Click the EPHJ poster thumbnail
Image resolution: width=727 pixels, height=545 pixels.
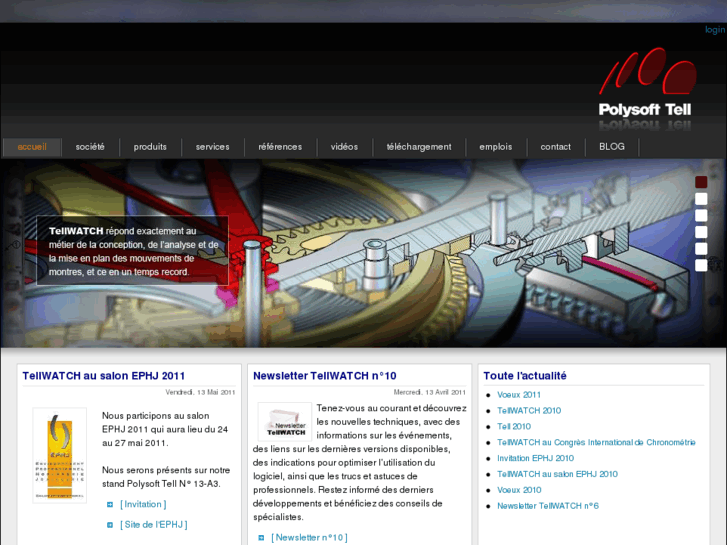tap(60, 455)
